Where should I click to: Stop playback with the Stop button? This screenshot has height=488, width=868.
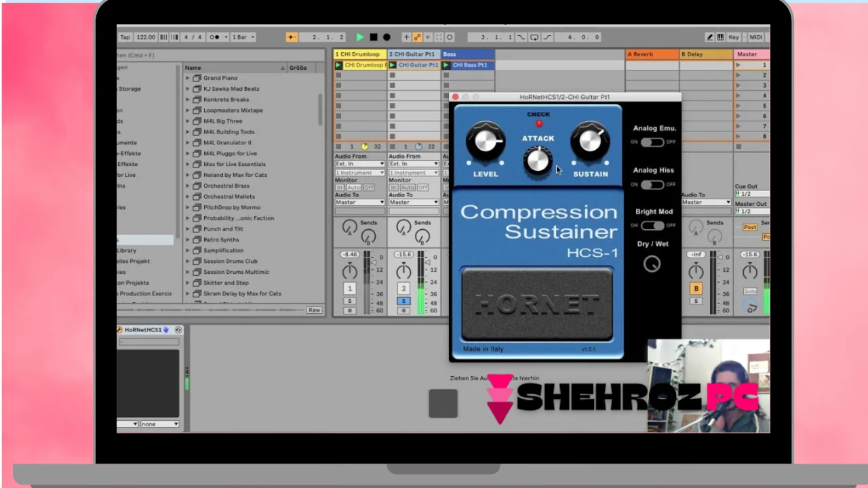(373, 37)
